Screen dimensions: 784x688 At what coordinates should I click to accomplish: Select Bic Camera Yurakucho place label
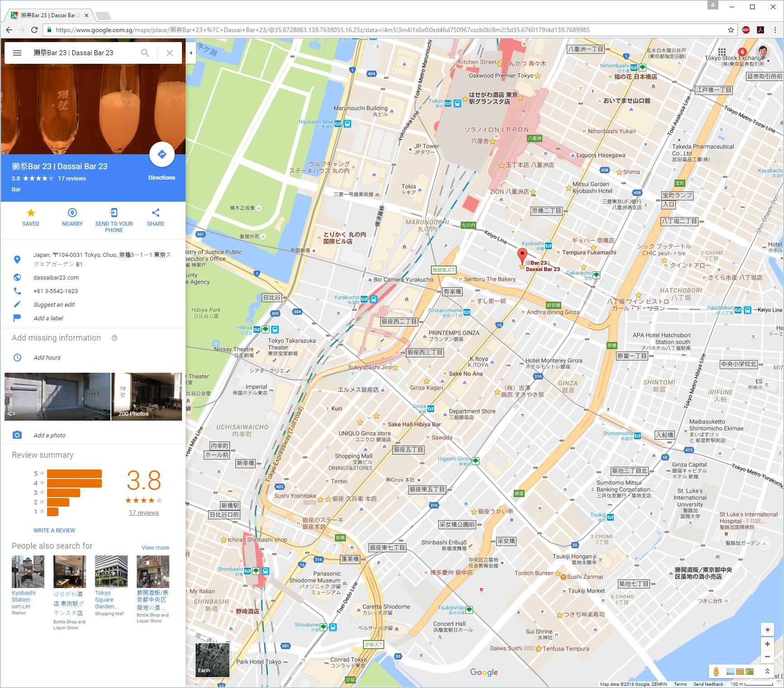tap(403, 280)
